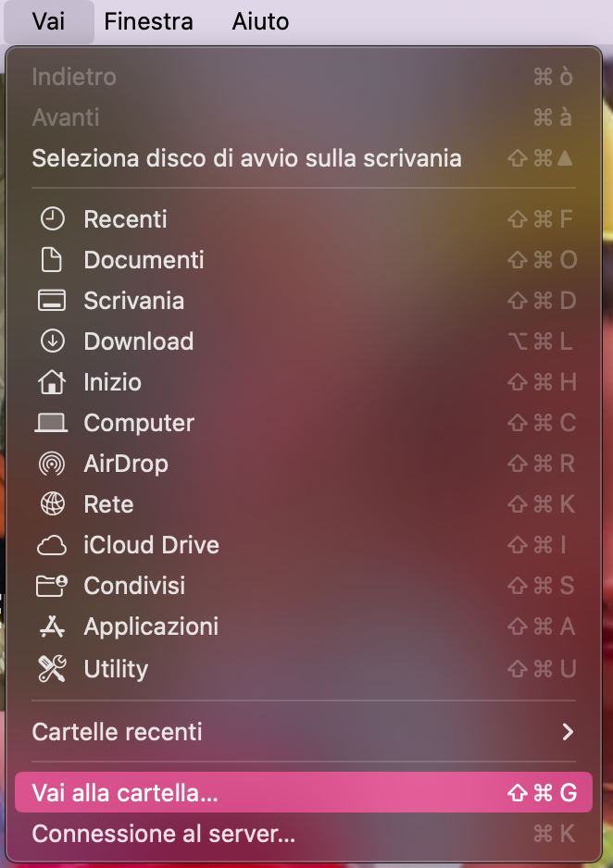
Task: Click the chevron next to Cartelle recenti
Action: coord(568,732)
